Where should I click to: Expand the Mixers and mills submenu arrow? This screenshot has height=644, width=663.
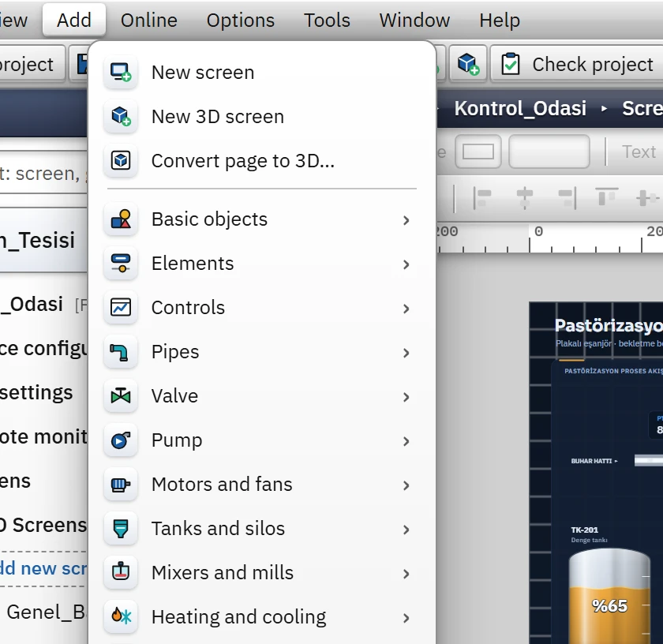click(x=406, y=574)
